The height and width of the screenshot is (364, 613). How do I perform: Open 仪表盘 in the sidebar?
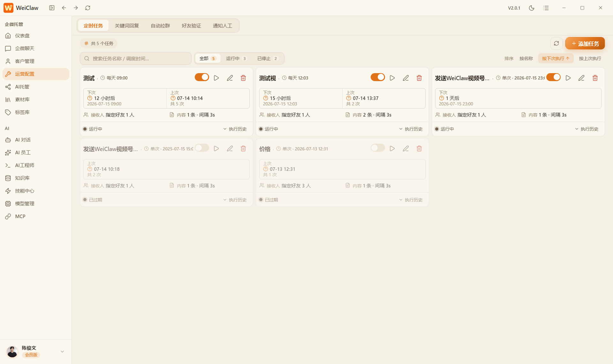[x=36, y=36]
